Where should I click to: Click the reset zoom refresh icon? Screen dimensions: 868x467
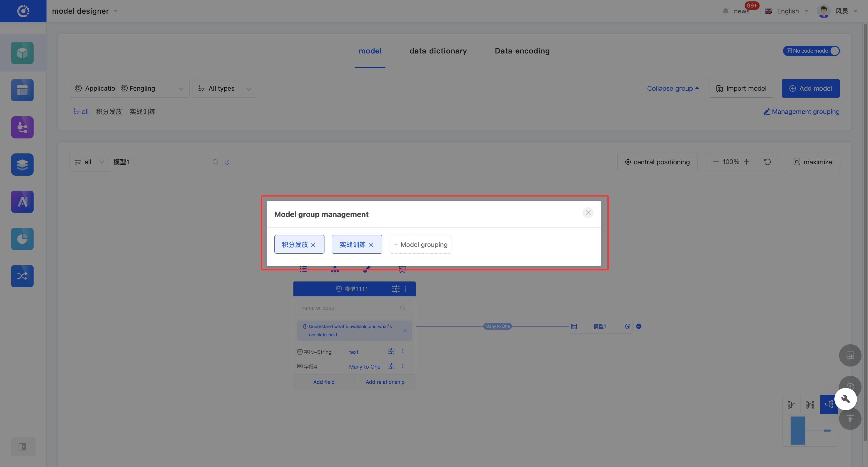[767, 162]
